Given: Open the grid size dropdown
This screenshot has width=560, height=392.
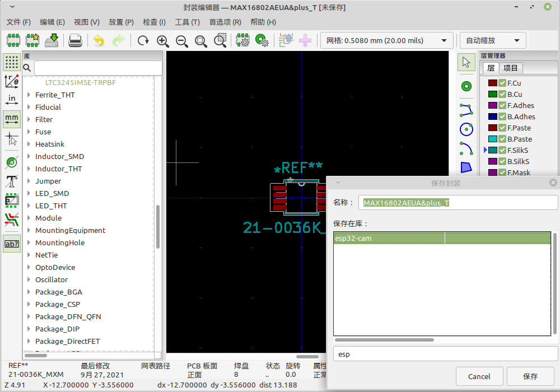Looking at the screenshot, I should click(x=387, y=40).
